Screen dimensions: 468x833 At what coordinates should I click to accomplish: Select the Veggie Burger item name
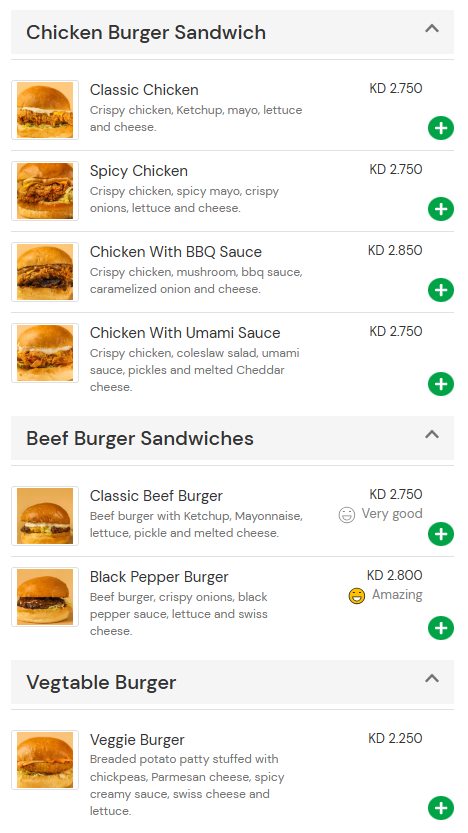point(137,740)
